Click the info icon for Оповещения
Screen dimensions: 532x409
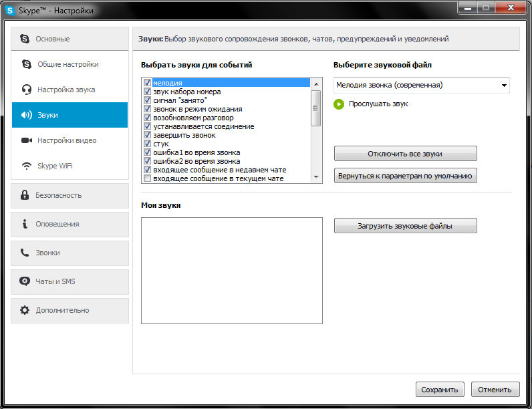(25, 224)
